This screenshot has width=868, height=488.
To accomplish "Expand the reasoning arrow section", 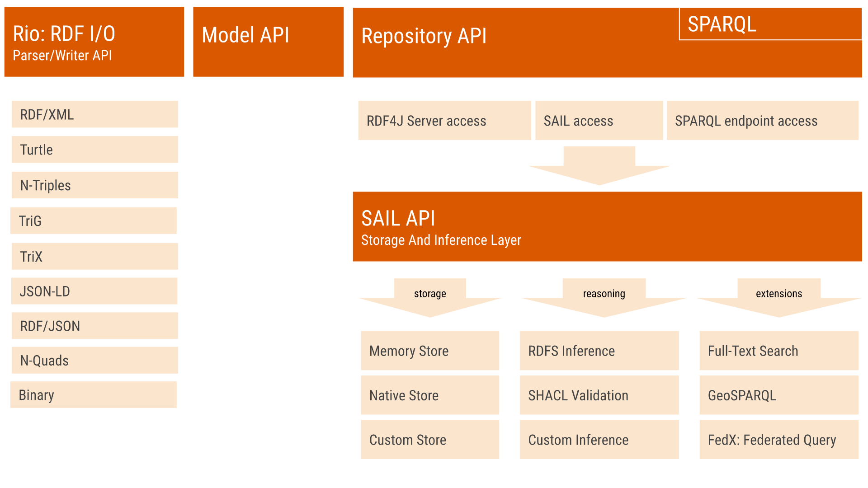I will 604,293.
